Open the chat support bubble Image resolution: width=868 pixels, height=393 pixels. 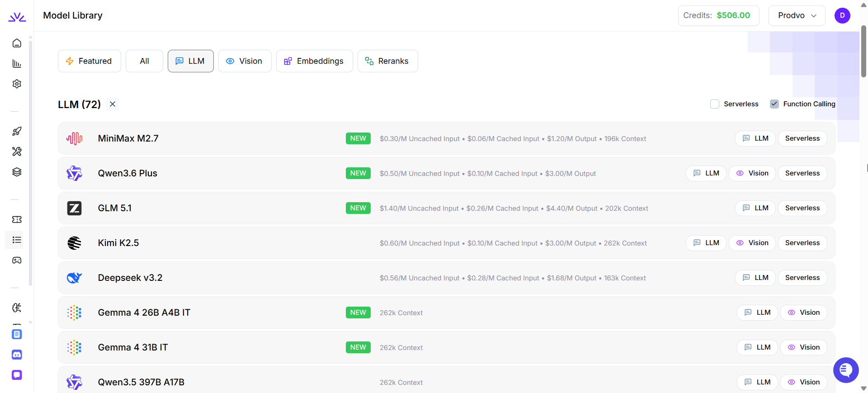845,370
